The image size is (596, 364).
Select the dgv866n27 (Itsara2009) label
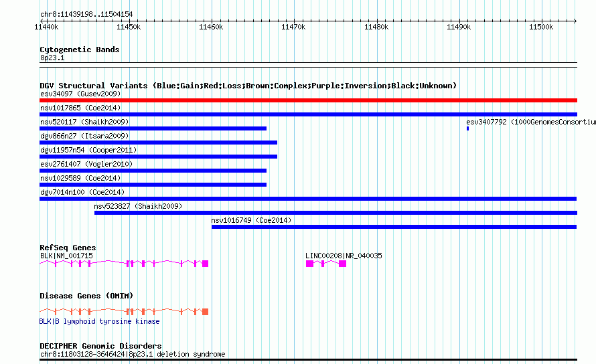point(84,136)
